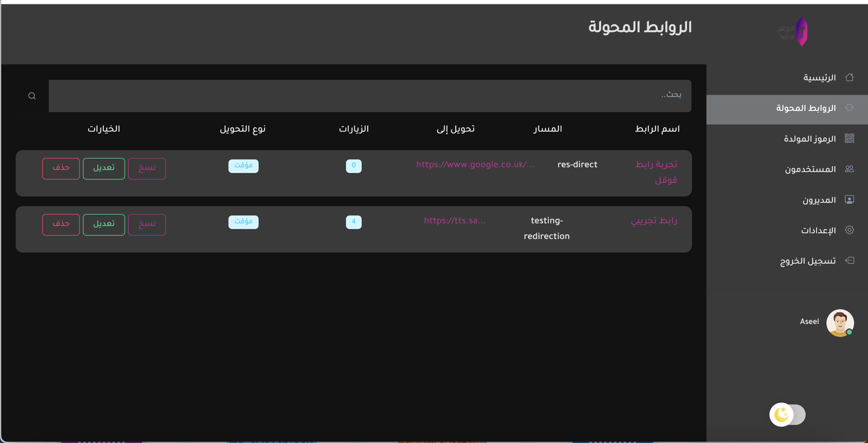
Task: Click the QR code generated codes icon
Action: pos(849,138)
